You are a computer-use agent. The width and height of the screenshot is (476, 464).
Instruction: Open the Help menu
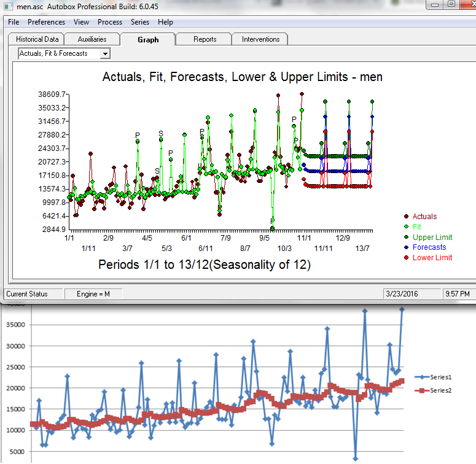click(165, 22)
